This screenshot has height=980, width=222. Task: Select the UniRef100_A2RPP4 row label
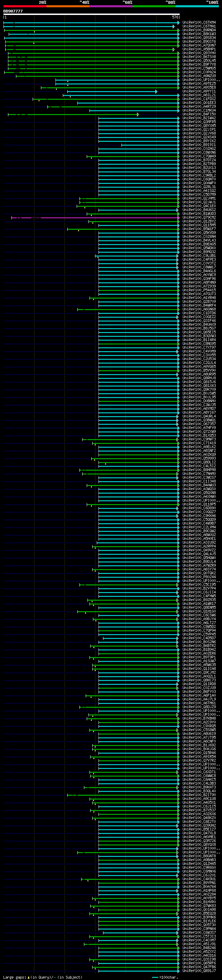click(x=199, y=546)
